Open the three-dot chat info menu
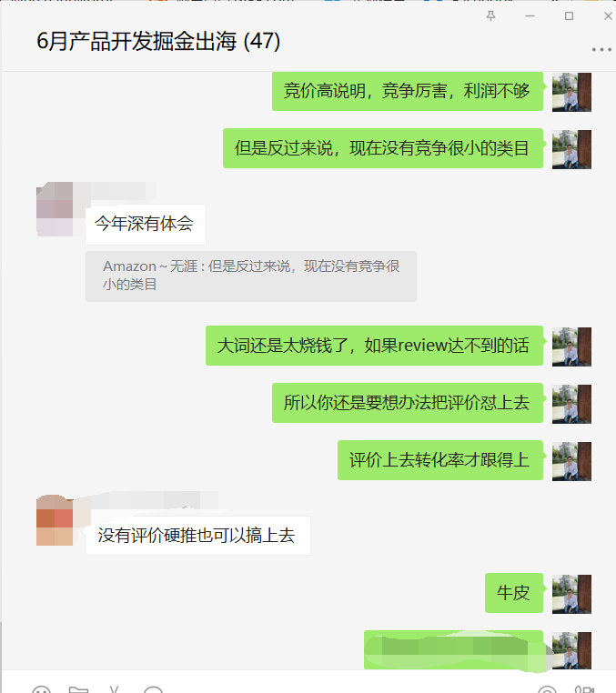 [601, 49]
